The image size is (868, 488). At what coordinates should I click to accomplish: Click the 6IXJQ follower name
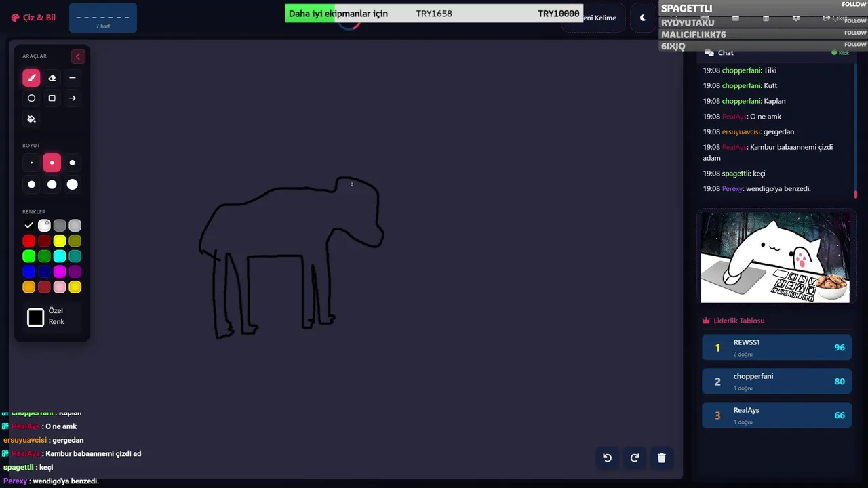coord(673,47)
